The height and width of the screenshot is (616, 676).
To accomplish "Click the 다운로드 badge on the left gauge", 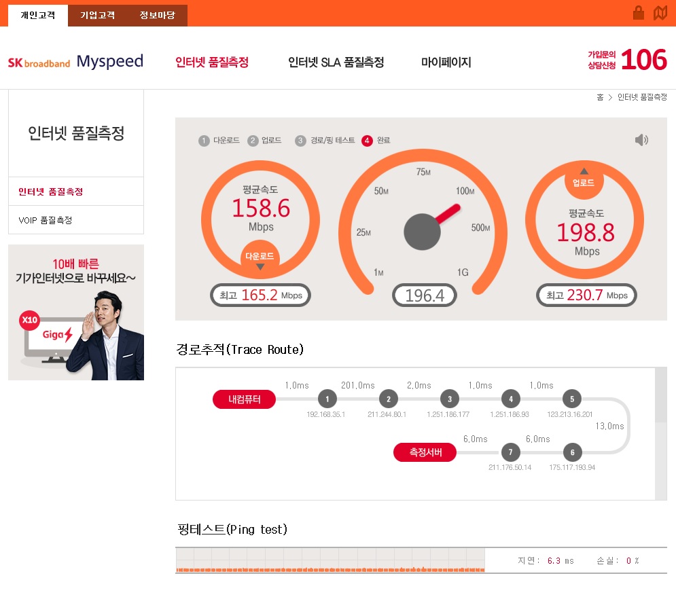I will point(260,257).
